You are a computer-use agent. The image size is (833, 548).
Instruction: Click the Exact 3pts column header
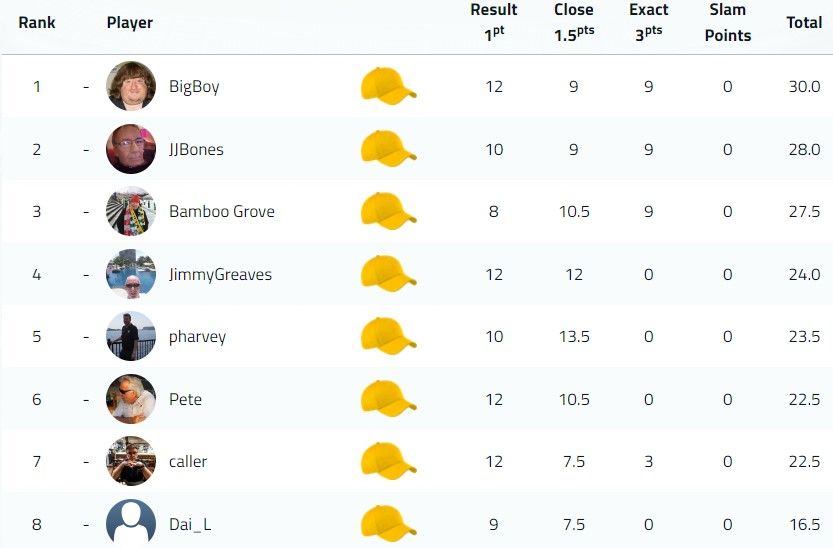tap(648, 22)
